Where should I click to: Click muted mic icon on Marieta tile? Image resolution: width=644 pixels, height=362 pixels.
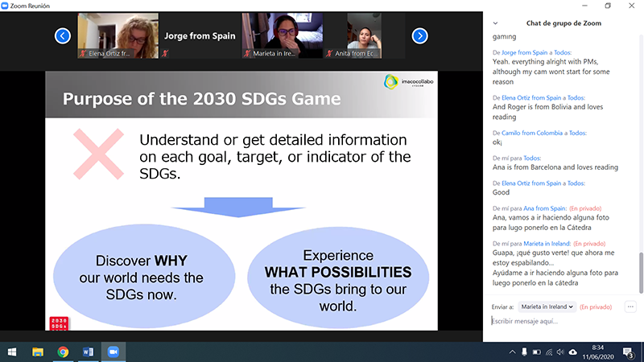(x=247, y=53)
